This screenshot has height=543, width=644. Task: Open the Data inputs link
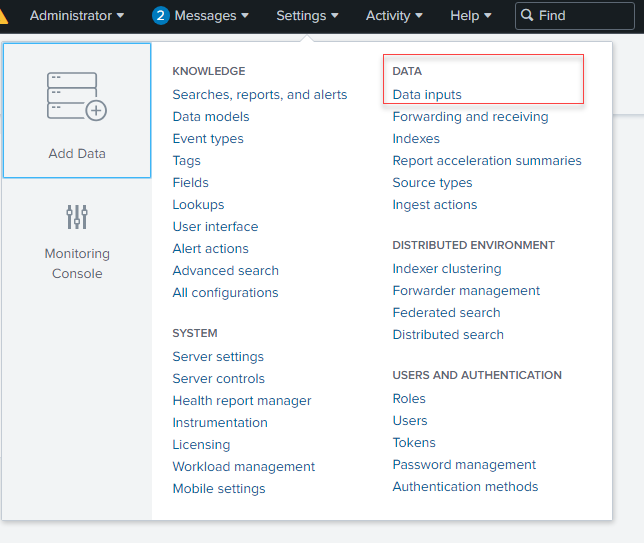click(427, 95)
